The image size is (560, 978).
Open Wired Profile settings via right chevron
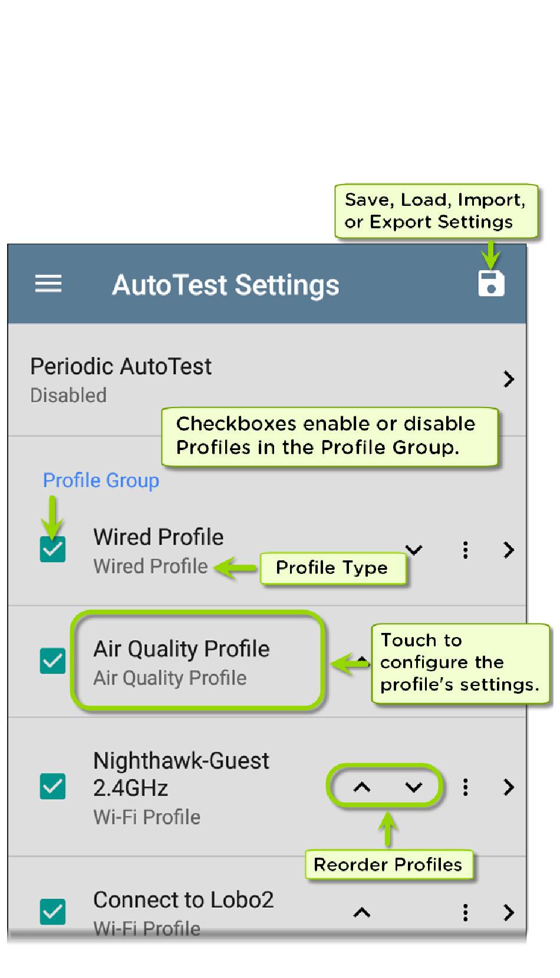[x=509, y=550]
